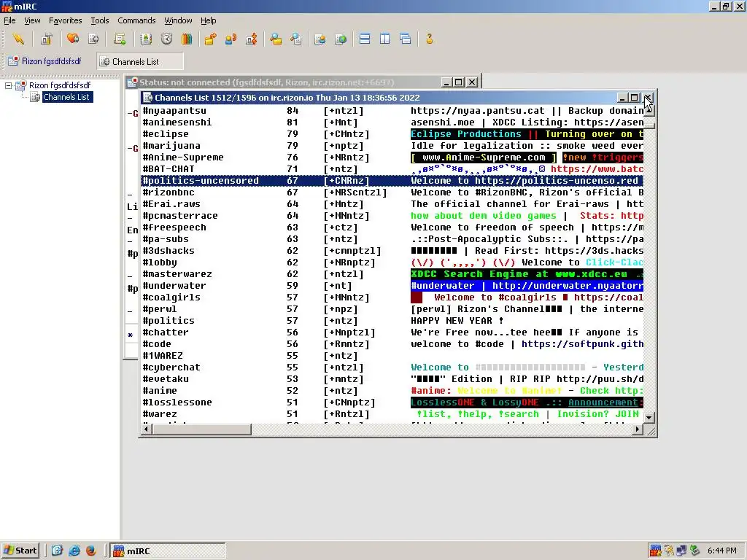Image resolution: width=747 pixels, height=560 pixels.
Task: Select the #pcmasterrace channel row
Action: point(392,216)
